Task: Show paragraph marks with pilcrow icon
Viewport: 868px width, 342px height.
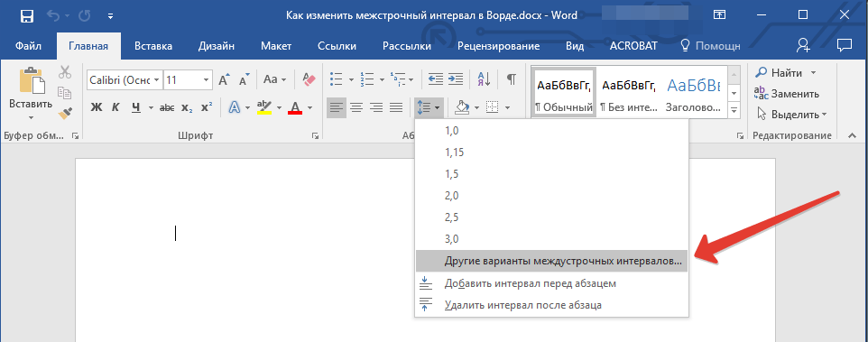Action: pyautogui.click(x=512, y=79)
